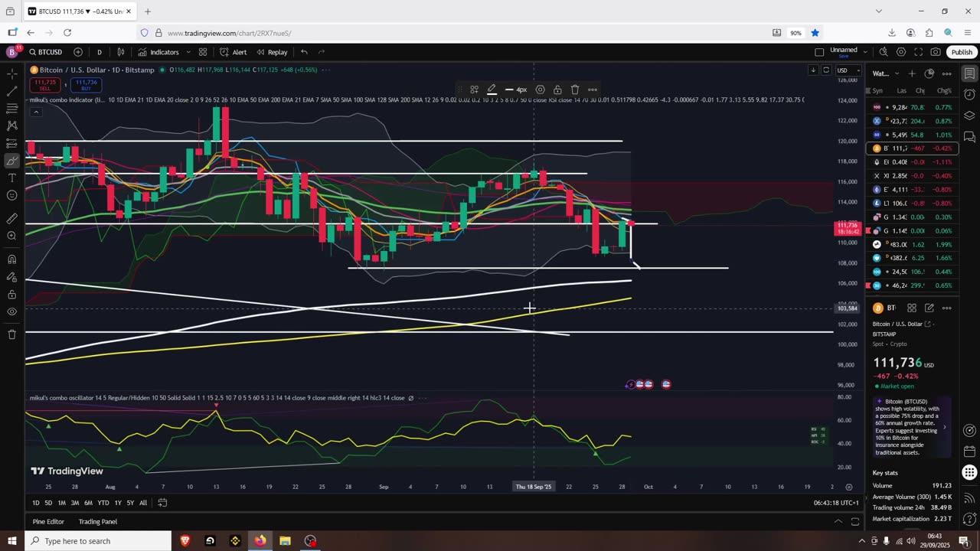Open the Watchlist side panel icon

point(969,73)
